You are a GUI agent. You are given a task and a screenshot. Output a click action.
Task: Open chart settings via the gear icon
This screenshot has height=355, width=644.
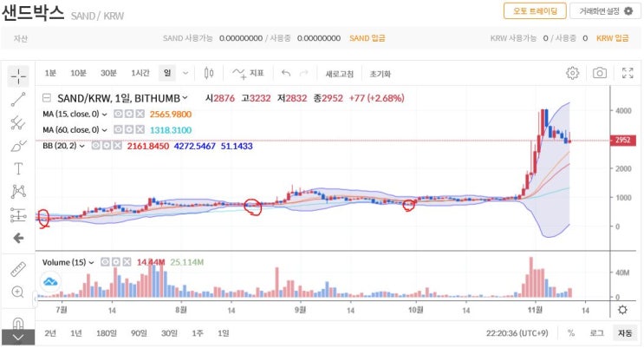tap(572, 73)
